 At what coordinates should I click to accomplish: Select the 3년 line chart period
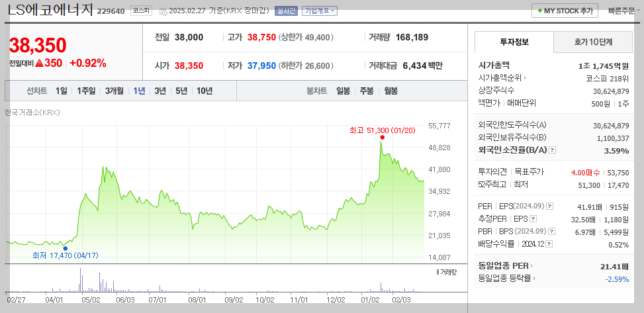[160, 91]
